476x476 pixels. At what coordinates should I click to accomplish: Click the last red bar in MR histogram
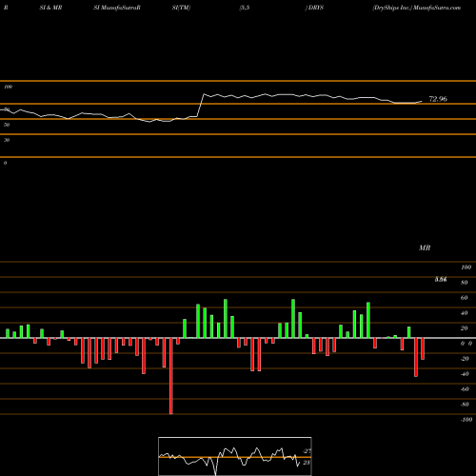point(423,348)
